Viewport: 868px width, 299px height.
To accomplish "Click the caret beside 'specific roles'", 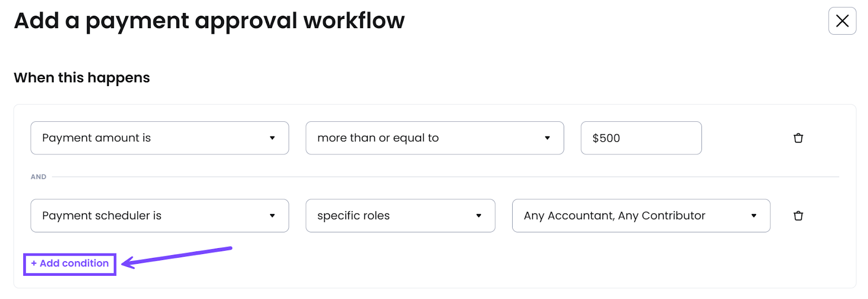I will [x=478, y=216].
